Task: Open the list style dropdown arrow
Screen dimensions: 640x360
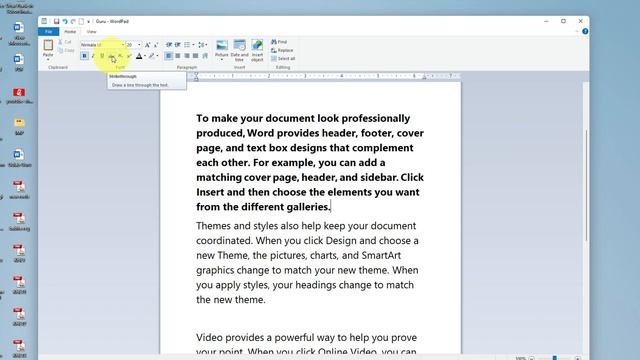Action: (193, 45)
